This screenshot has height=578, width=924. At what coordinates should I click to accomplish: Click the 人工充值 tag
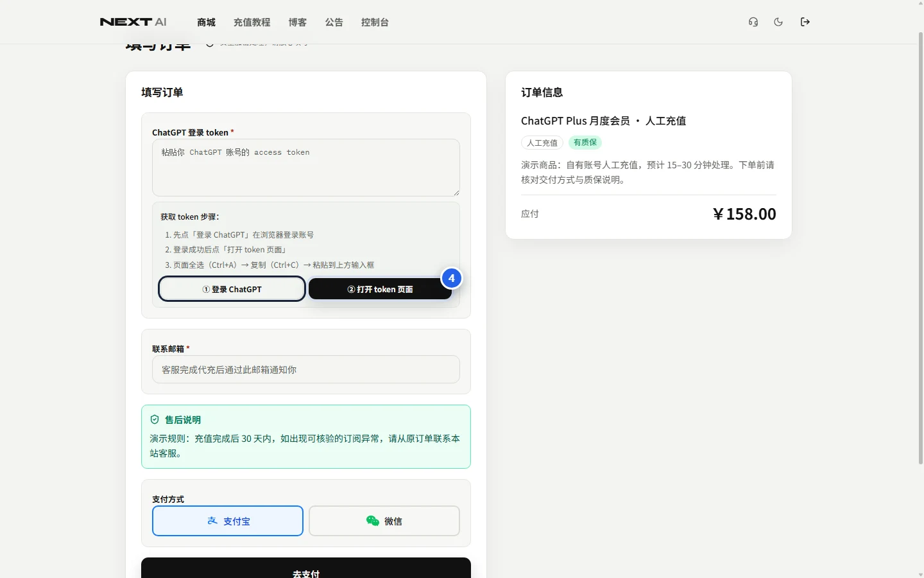tap(542, 143)
